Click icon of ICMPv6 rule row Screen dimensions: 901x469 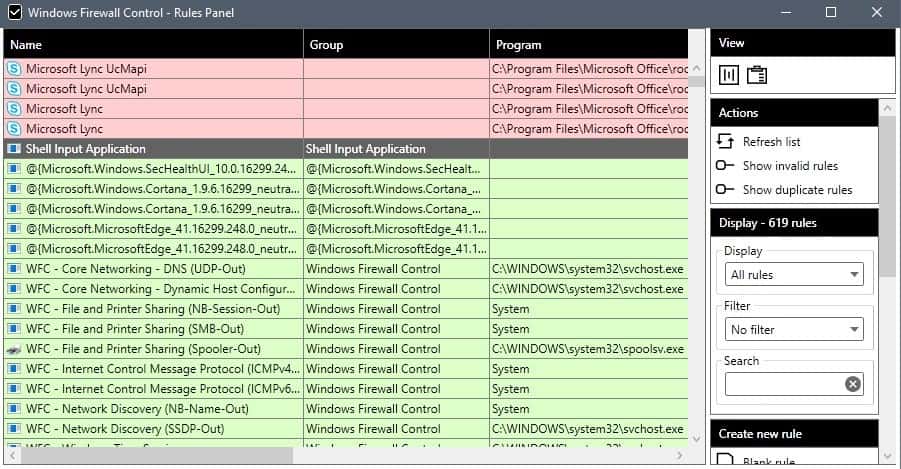(14, 389)
